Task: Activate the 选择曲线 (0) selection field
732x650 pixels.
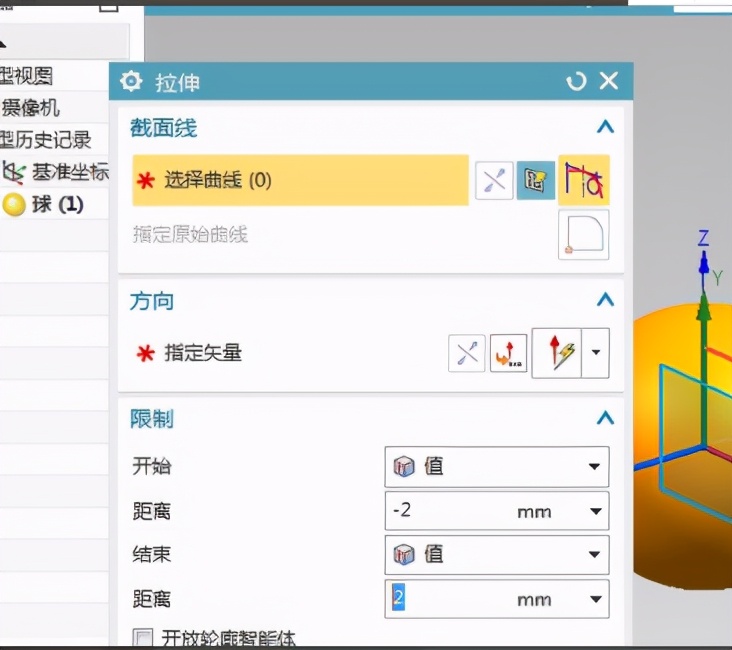Action: pyautogui.click(x=300, y=180)
